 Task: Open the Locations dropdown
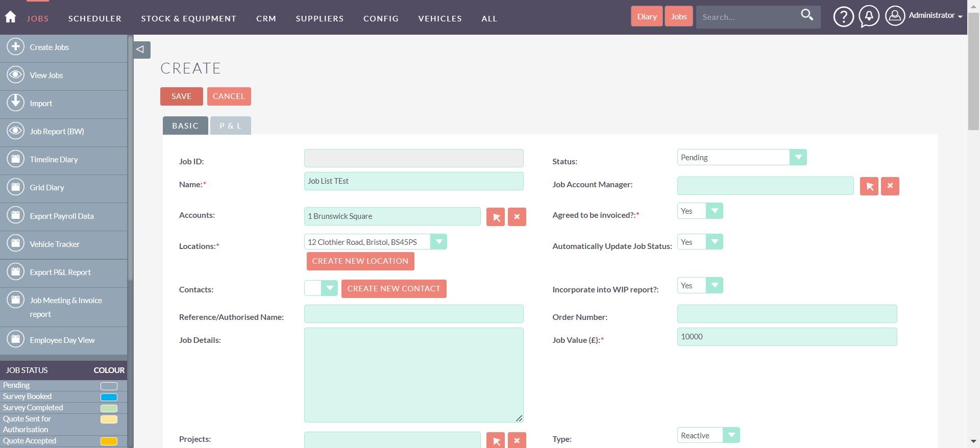(x=375, y=242)
